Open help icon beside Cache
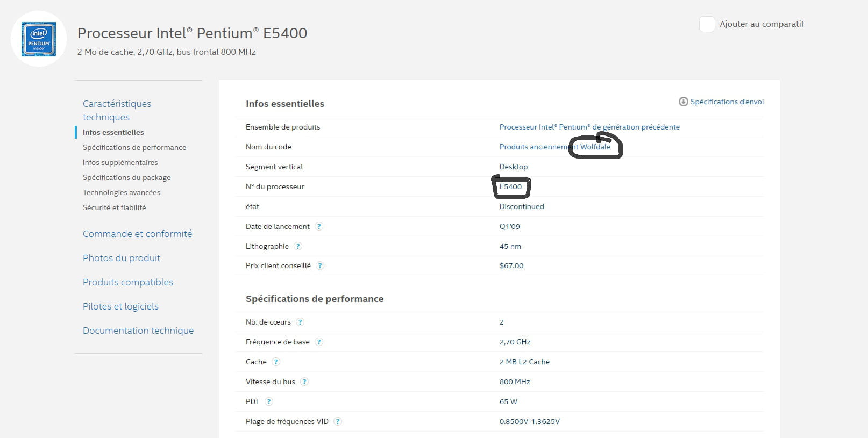Viewport: 868px width, 438px height. click(276, 362)
